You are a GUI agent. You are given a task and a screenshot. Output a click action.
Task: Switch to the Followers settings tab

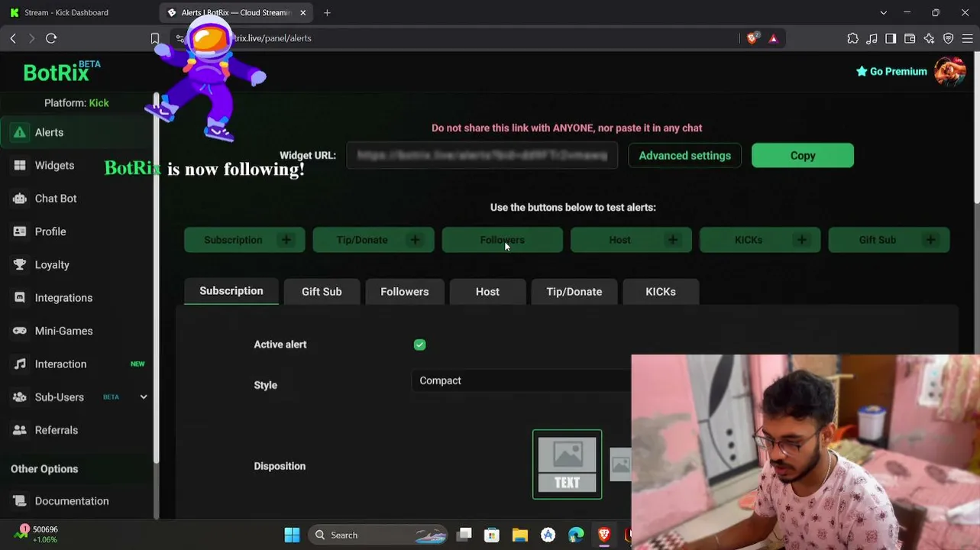[x=405, y=291]
